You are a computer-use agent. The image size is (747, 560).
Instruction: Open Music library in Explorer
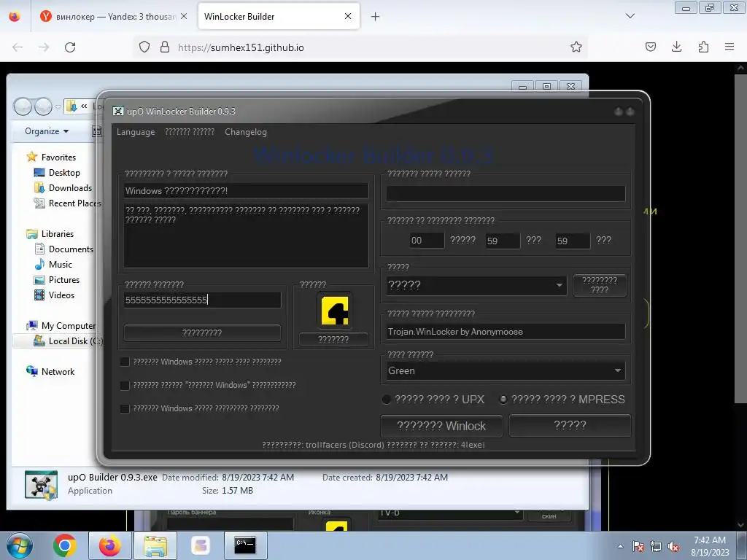(x=60, y=264)
